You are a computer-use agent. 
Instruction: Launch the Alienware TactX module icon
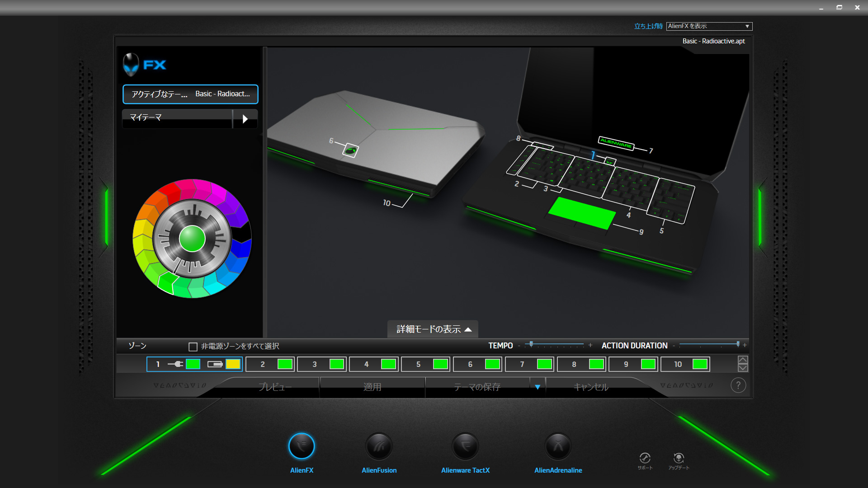(465, 446)
